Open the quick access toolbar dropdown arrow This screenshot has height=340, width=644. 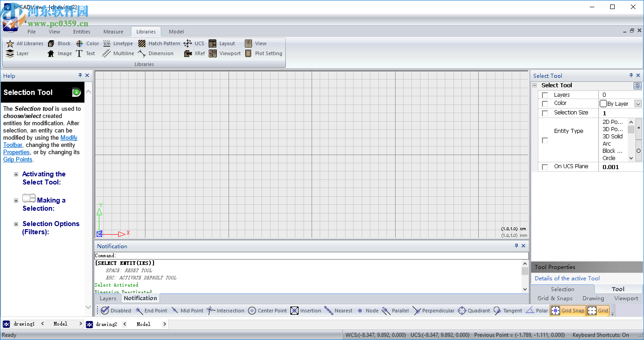26,21
